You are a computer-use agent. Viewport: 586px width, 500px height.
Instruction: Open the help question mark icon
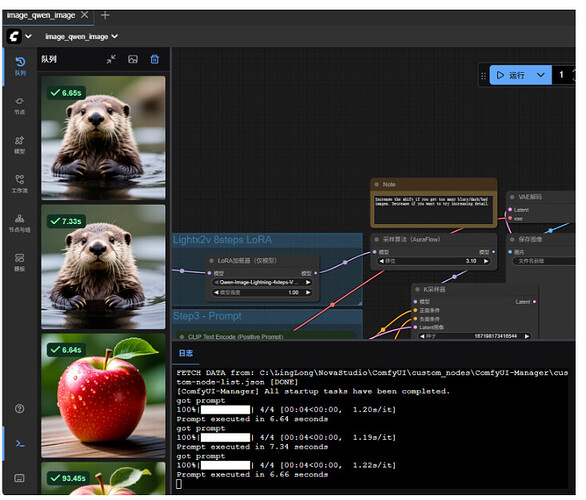(20, 409)
